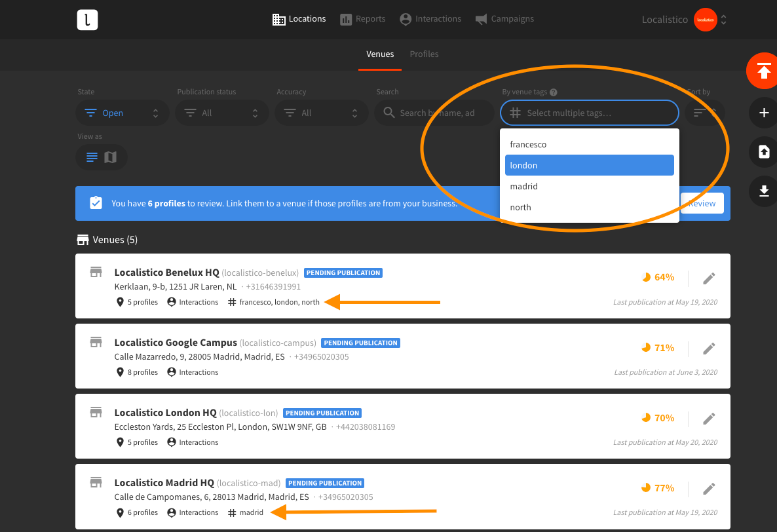Open Interactions under London HQ
Viewport: 777px width, 532px height.
point(193,442)
